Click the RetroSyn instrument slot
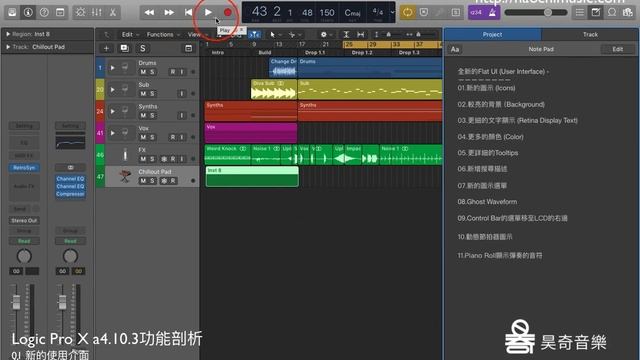 (24, 168)
